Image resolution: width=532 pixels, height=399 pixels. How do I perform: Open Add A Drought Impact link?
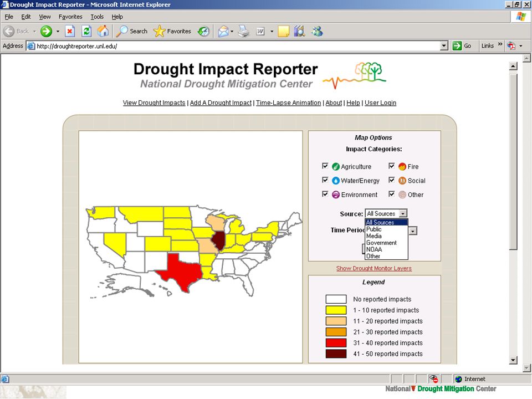coord(221,103)
